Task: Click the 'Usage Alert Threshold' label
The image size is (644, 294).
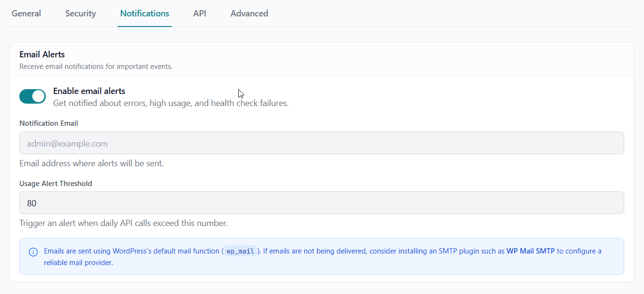Action: pos(55,184)
